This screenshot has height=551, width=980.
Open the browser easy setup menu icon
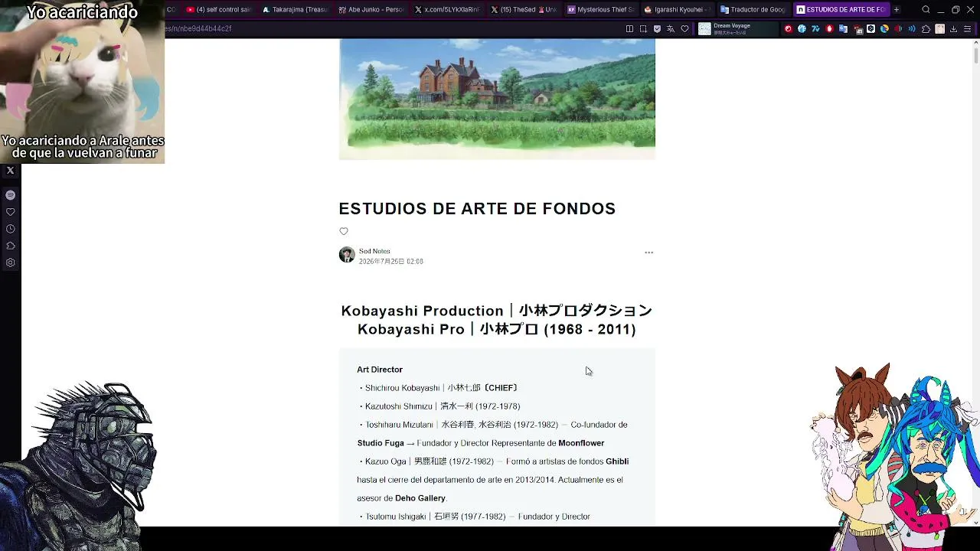[967, 29]
